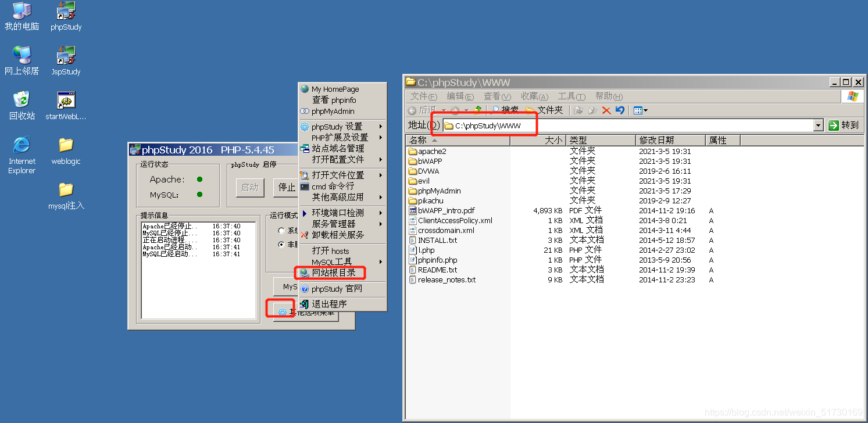Image resolution: width=868 pixels, height=423 pixels.
Task: Choose phpMyAdmin in phpStudy menu
Action: (x=342, y=111)
